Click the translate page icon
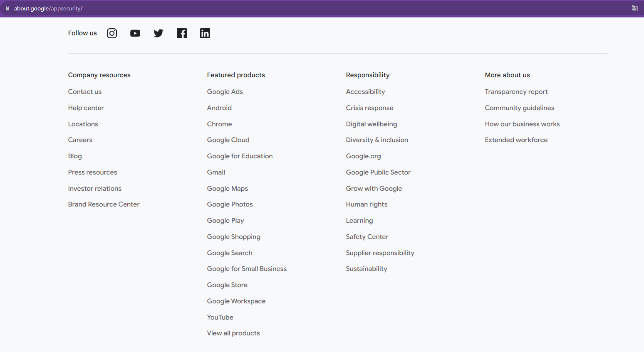This screenshot has height=352, width=644. tap(634, 8)
